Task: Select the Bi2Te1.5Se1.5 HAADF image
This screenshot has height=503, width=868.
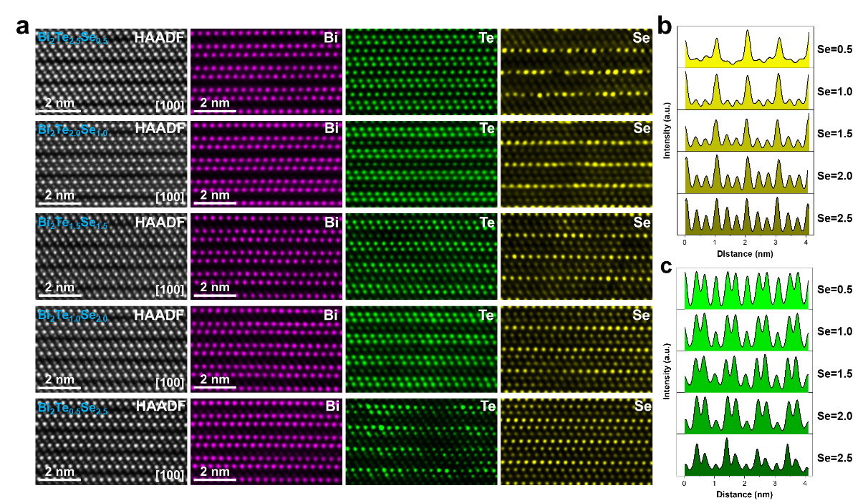Action: click(x=111, y=256)
